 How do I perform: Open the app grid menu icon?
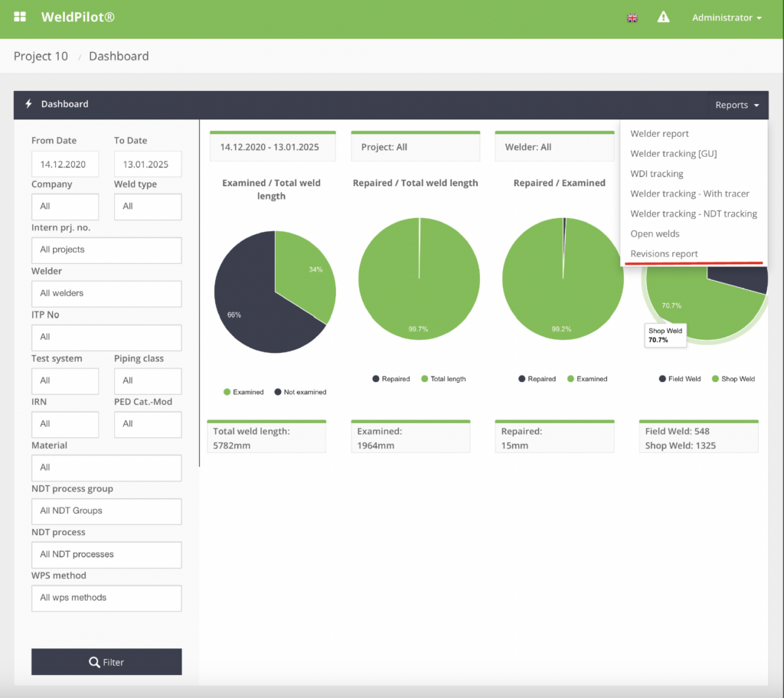[x=20, y=17]
